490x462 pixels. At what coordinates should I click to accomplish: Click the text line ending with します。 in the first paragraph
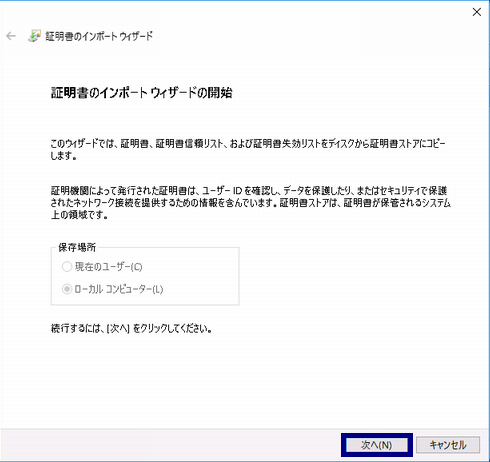[x=64, y=156]
